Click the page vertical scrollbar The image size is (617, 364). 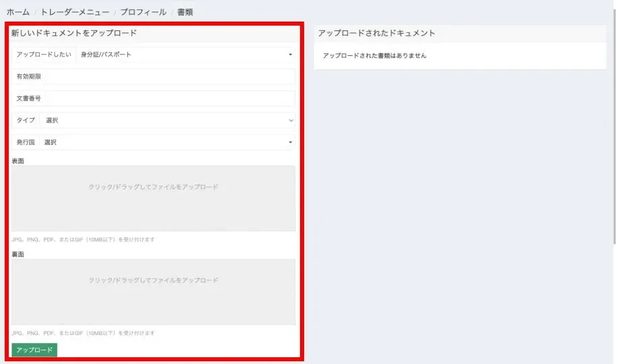(614, 126)
